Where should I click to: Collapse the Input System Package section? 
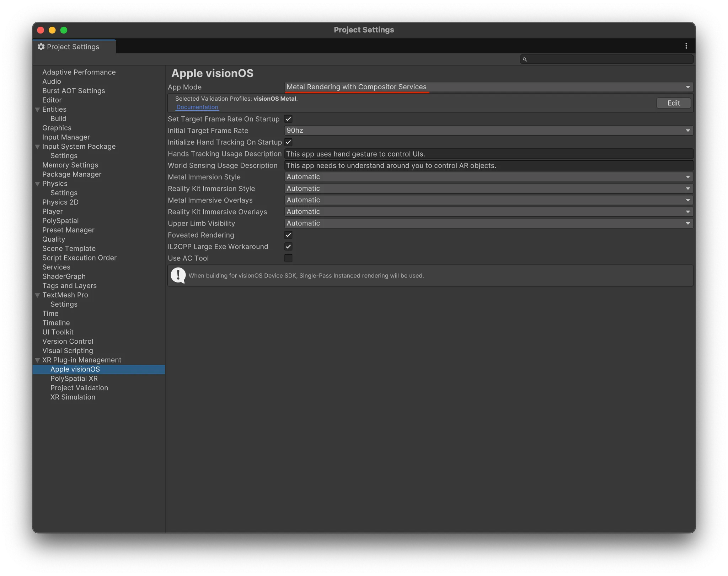[37, 147]
